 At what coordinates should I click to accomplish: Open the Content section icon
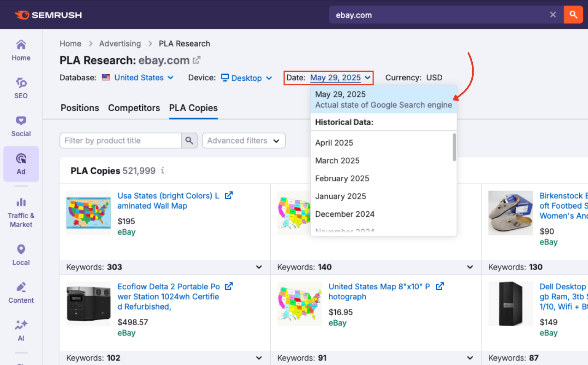(21, 291)
